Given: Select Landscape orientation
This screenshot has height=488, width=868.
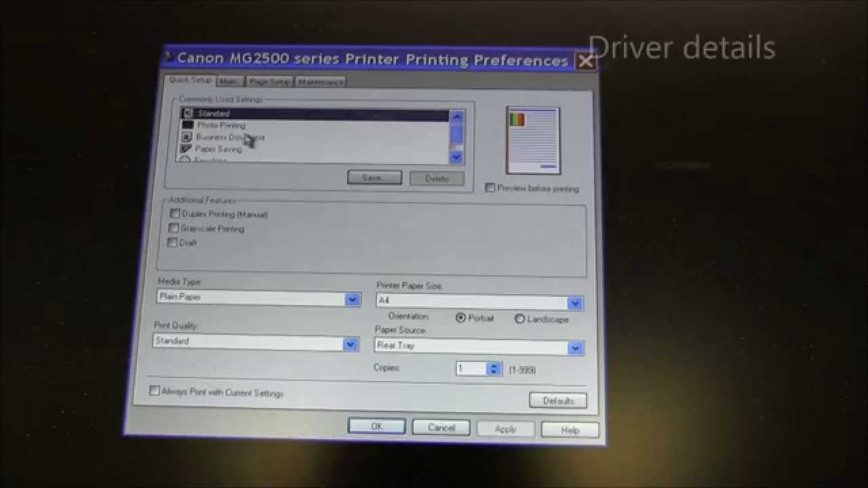Looking at the screenshot, I should [519, 319].
